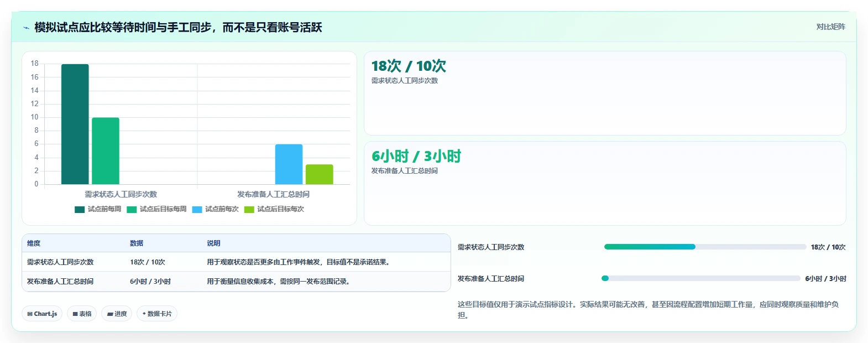The width and height of the screenshot is (868, 343).
Task: Click the 对比矩阵 label
Action: pyautogui.click(x=830, y=27)
